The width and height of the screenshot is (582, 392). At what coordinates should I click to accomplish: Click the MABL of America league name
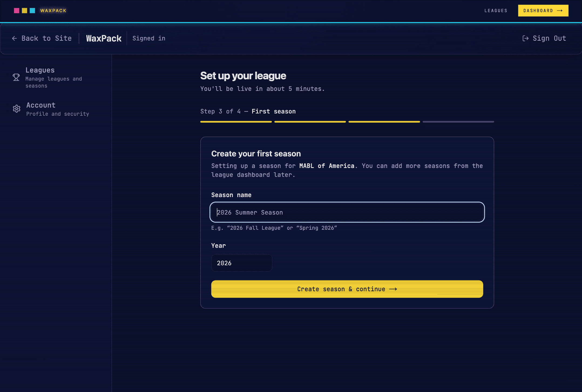click(327, 166)
